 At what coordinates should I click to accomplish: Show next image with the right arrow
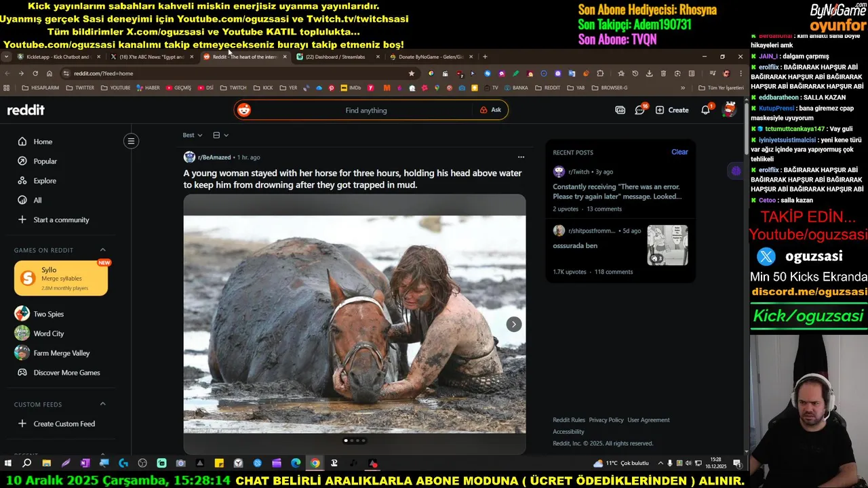pyautogui.click(x=513, y=324)
